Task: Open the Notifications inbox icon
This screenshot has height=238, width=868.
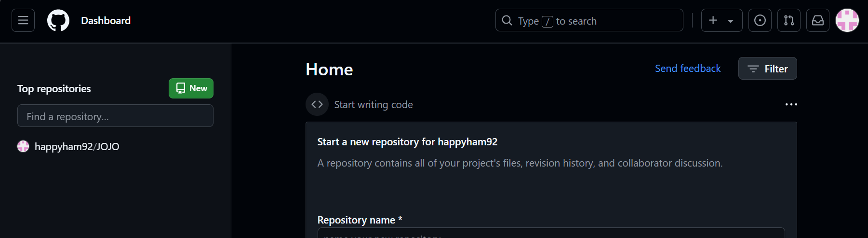Action: (818, 20)
